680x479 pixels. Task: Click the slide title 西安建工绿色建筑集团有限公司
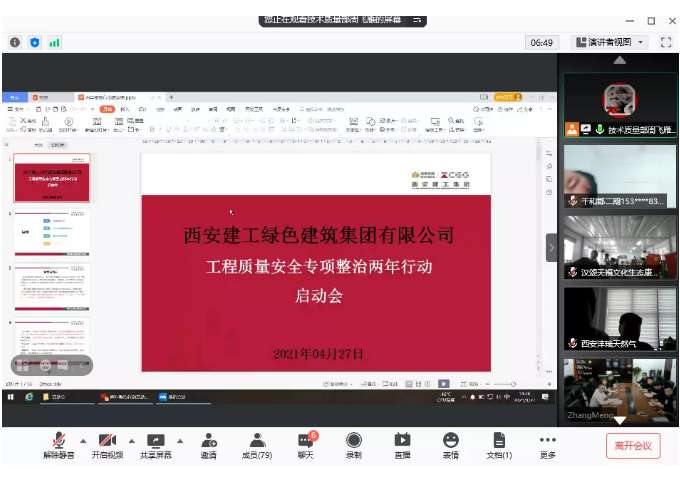319,235
